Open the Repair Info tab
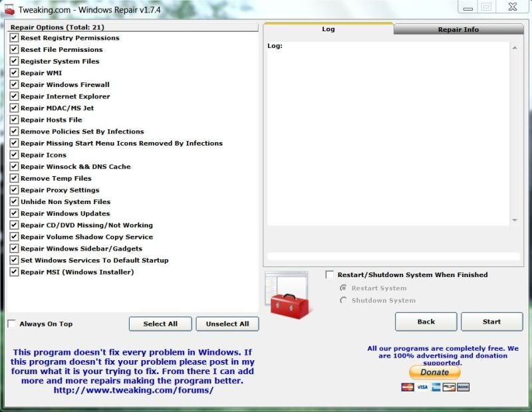532x412 pixels. [458, 29]
